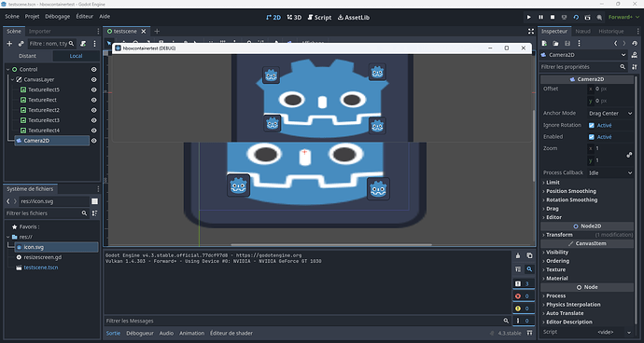The height and width of the screenshot is (343, 644).
Task: Uncheck the Enabled checkbox
Action: click(592, 137)
